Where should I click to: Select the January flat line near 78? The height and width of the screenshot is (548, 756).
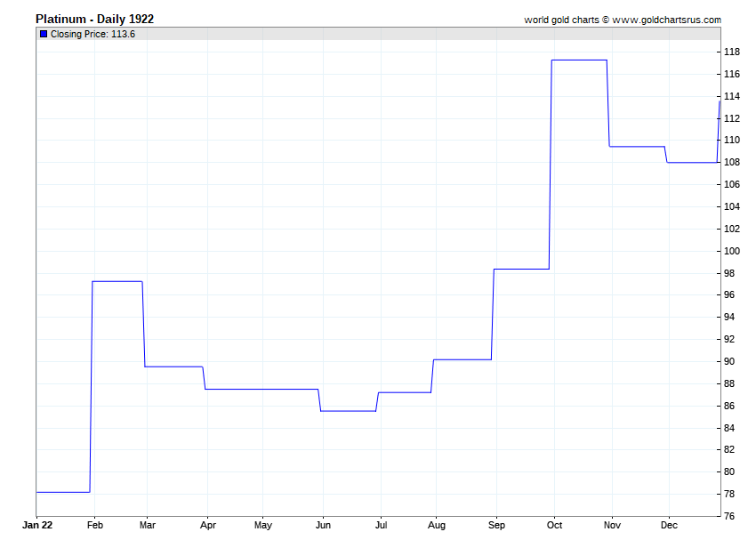(x=62, y=491)
